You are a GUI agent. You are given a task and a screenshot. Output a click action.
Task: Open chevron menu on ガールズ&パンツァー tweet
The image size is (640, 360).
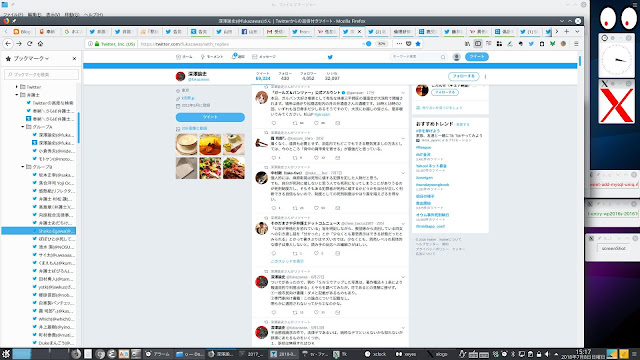pos(403,93)
